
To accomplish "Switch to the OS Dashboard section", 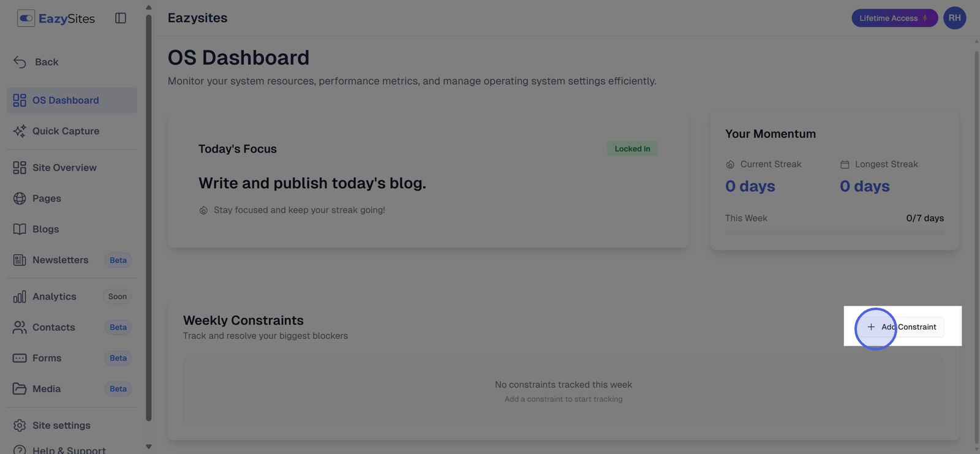I will (19, 100).
